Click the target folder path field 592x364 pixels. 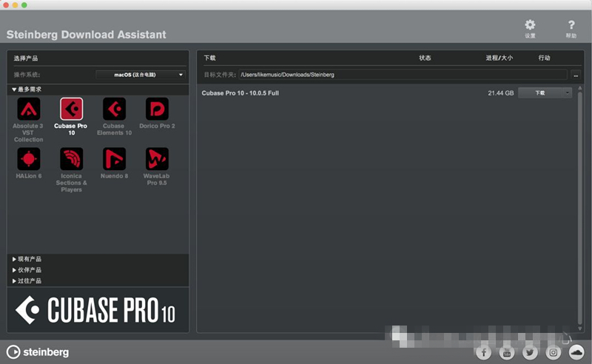(x=403, y=75)
